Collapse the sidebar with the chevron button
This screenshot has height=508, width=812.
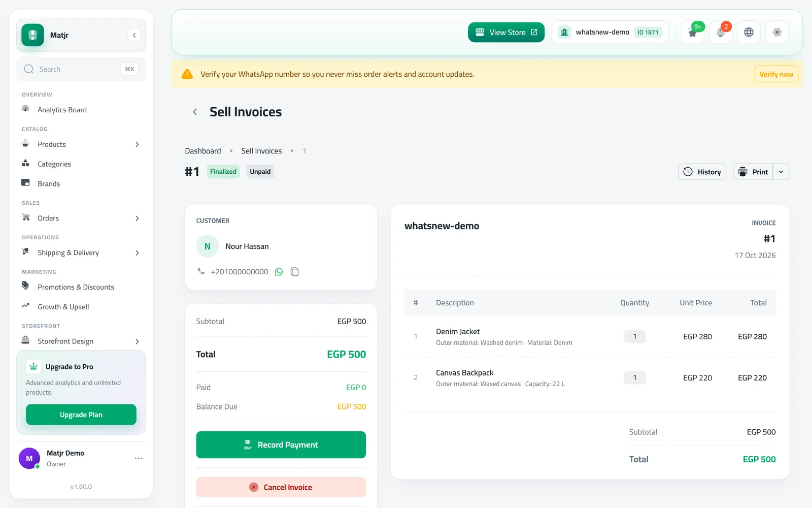click(134, 35)
